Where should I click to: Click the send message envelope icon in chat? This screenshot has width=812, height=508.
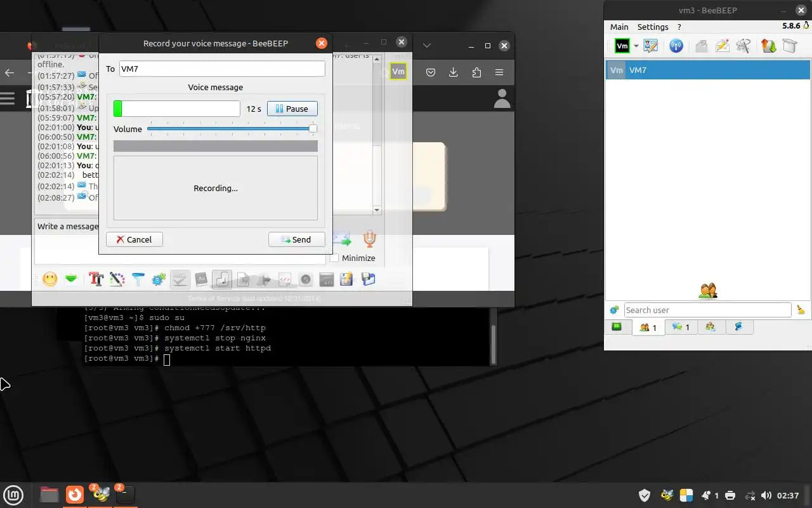[342, 239]
